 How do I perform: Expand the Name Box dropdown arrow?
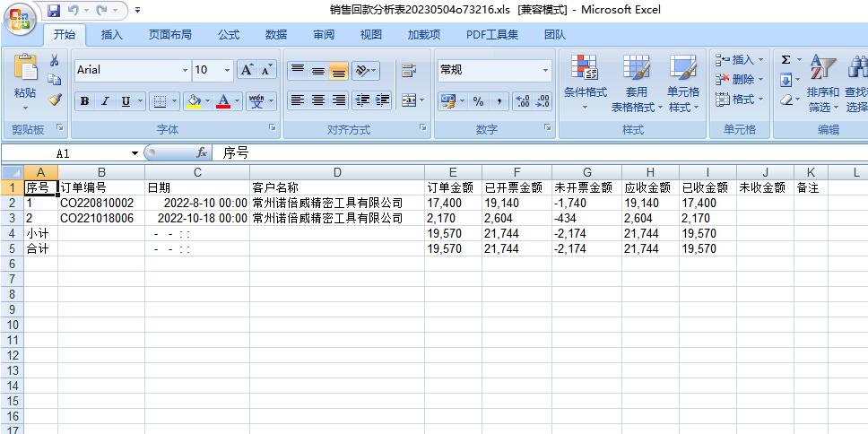(135, 153)
